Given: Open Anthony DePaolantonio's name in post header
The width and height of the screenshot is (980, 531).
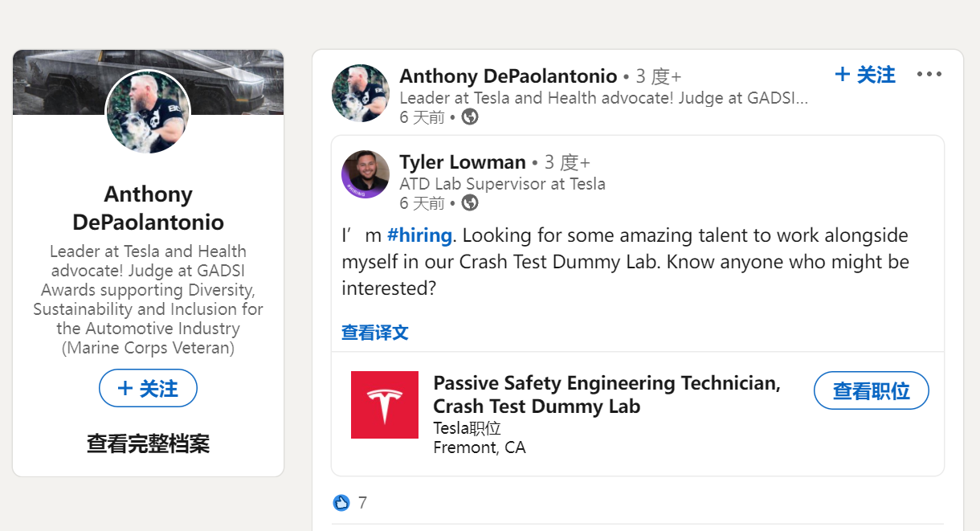Looking at the screenshot, I should tap(508, 76).
